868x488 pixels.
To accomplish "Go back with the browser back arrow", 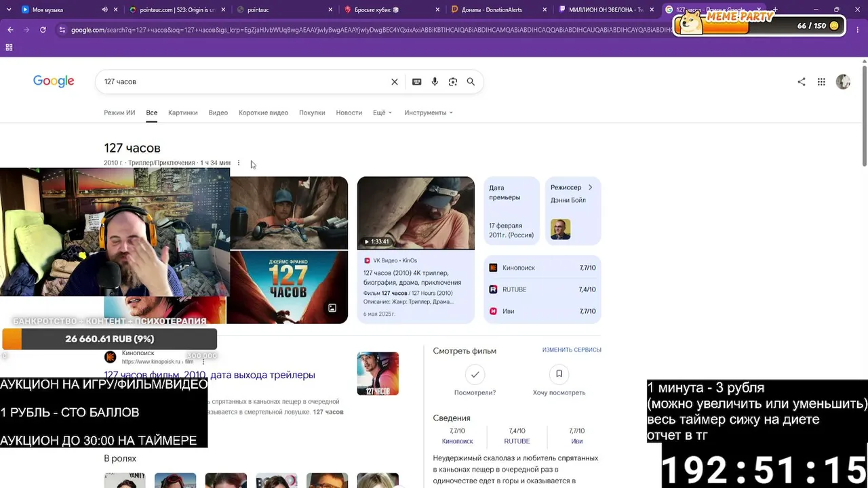I will tap(10, 30).
